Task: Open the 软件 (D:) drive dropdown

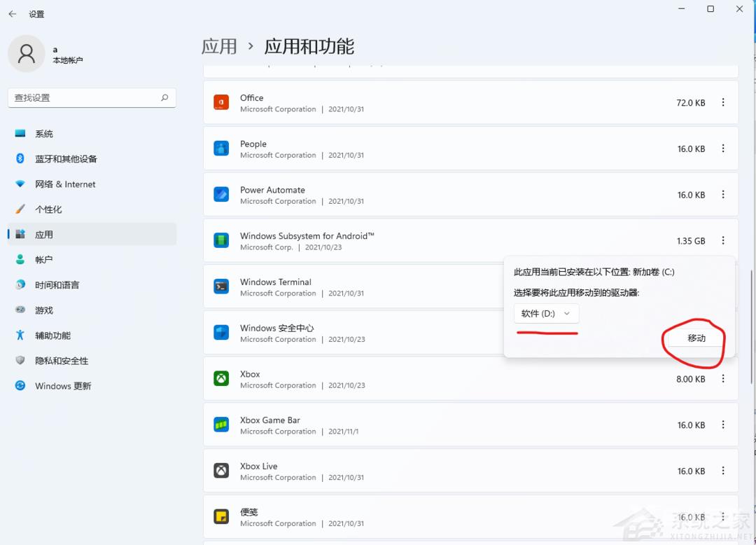Action: pyautogui.click(x=546, y=314)
